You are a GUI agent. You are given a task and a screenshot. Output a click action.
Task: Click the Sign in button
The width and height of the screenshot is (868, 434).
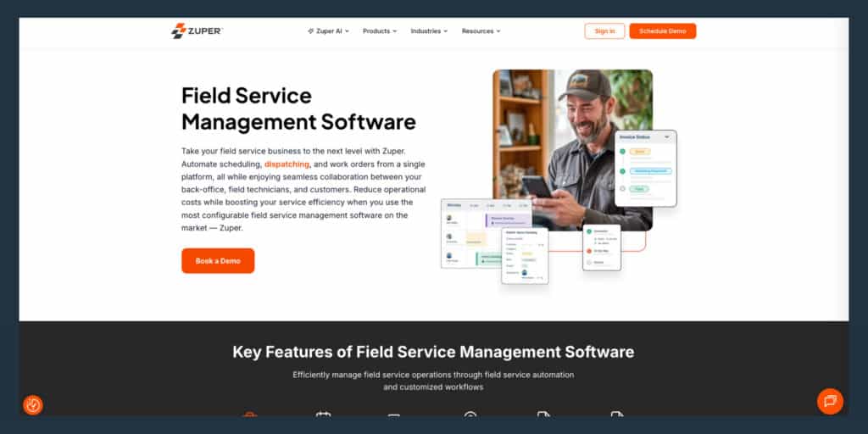604,31
